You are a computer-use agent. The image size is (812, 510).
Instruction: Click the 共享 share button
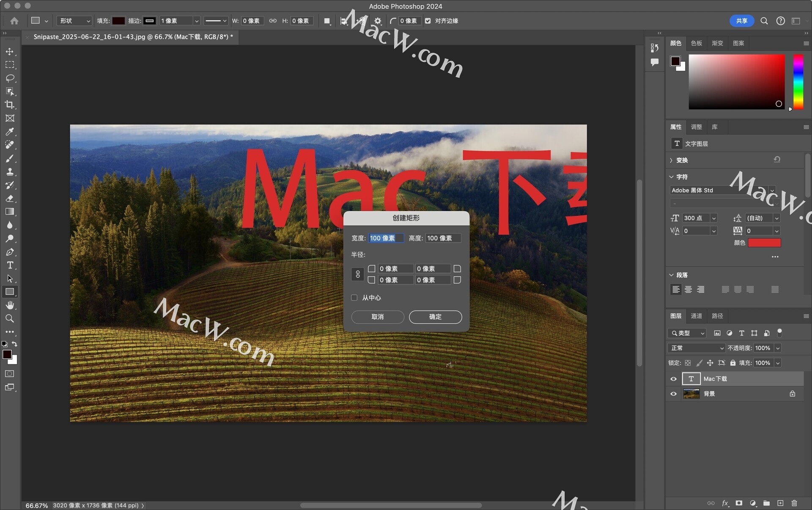(742, 21)
